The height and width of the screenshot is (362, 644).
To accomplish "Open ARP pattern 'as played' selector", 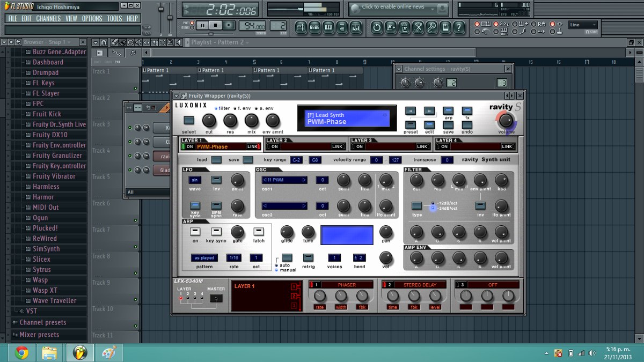I will pyautogui.click(x=204, y=257).
